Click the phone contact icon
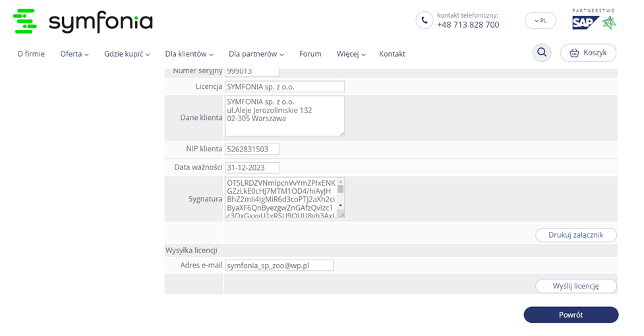Image resolution: width=644 pixels, height=336 pixels. (x=424, y=20)
